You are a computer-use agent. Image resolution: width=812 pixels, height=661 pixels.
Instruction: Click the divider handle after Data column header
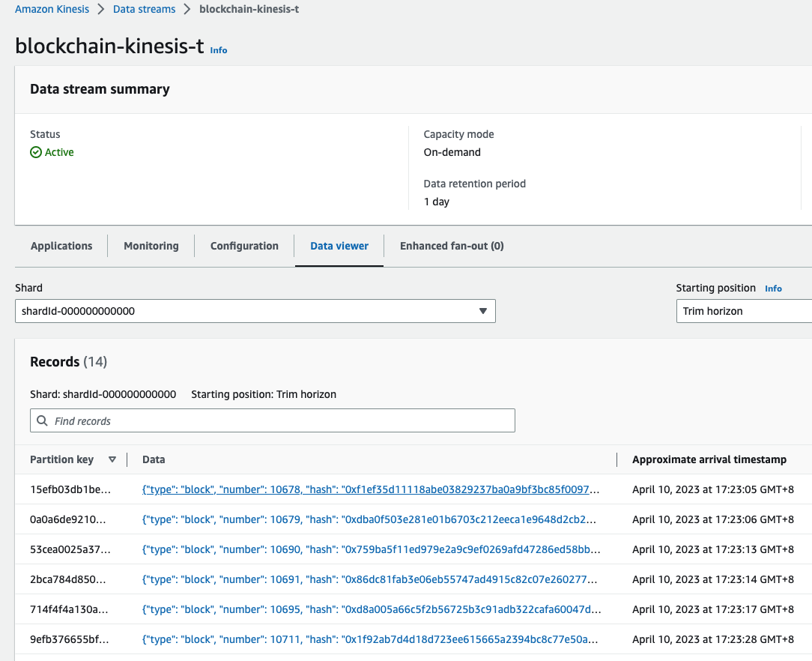616,459
